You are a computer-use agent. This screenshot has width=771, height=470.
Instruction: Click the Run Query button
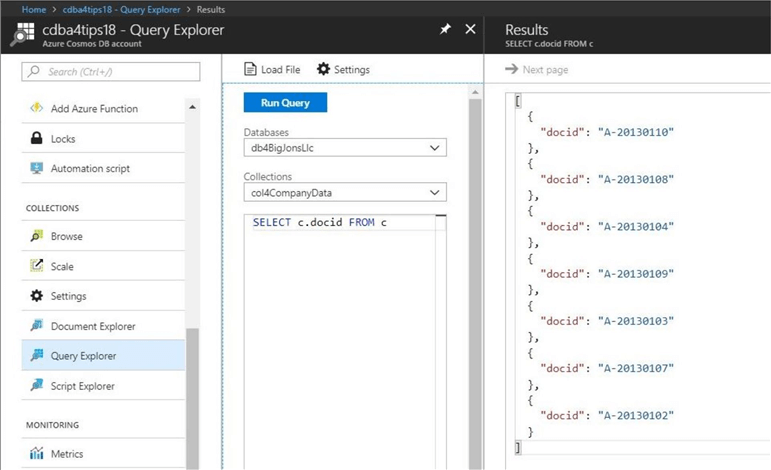pyautogui.click(x=285, y=102)
